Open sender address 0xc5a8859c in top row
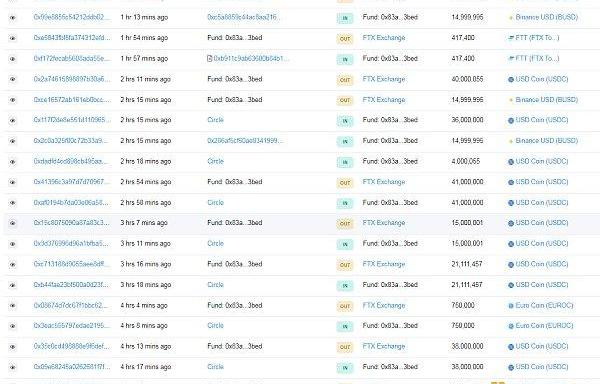Viewport: 600px width, 384px height. (244, 17)
